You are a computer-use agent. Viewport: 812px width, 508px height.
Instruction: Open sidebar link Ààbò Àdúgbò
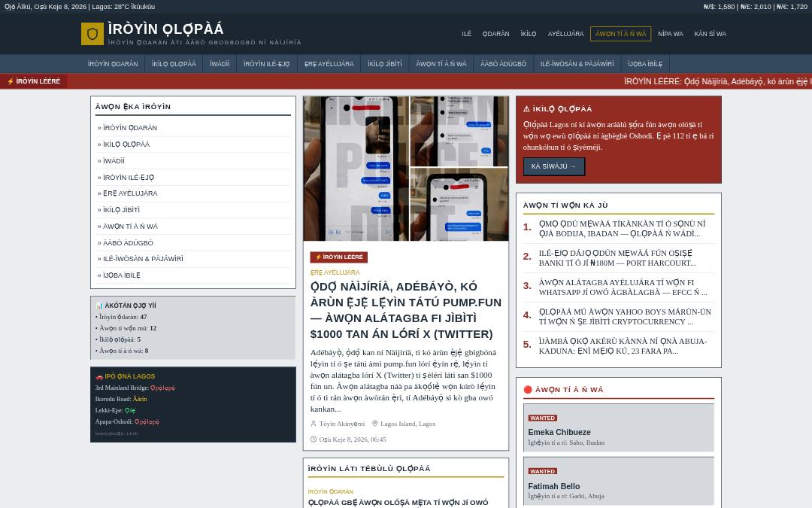point(126,243)
